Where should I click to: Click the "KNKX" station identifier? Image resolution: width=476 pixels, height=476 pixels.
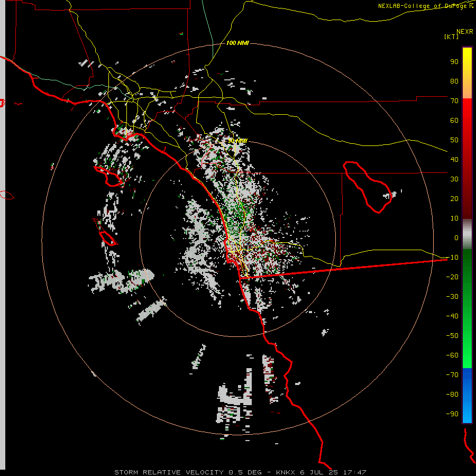286,472
